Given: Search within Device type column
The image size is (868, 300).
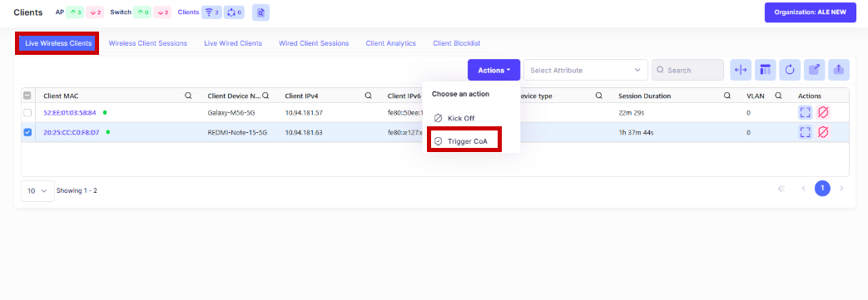Looking at the screenshot, I should point(599,96).
